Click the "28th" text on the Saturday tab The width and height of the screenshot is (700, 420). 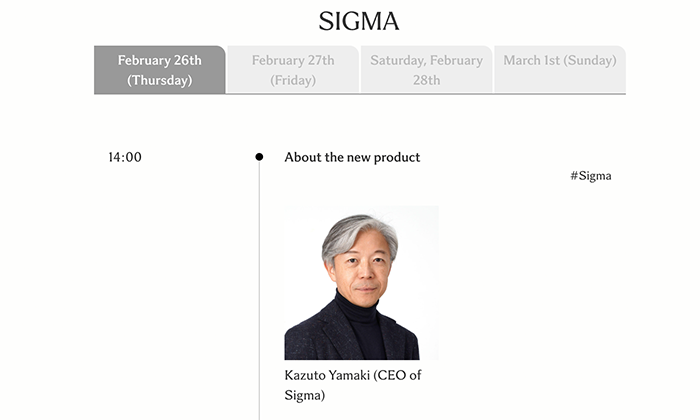click(x=426, y=80)
